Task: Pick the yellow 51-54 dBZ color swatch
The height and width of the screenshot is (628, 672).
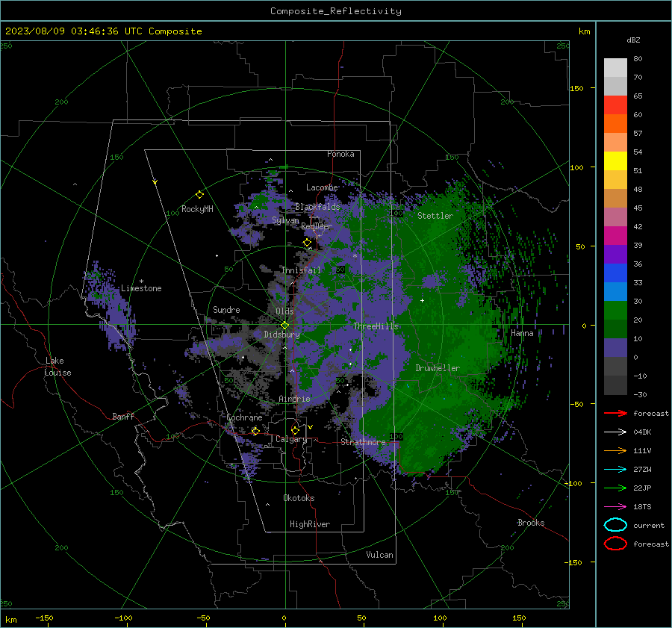Action: [615, 161]
